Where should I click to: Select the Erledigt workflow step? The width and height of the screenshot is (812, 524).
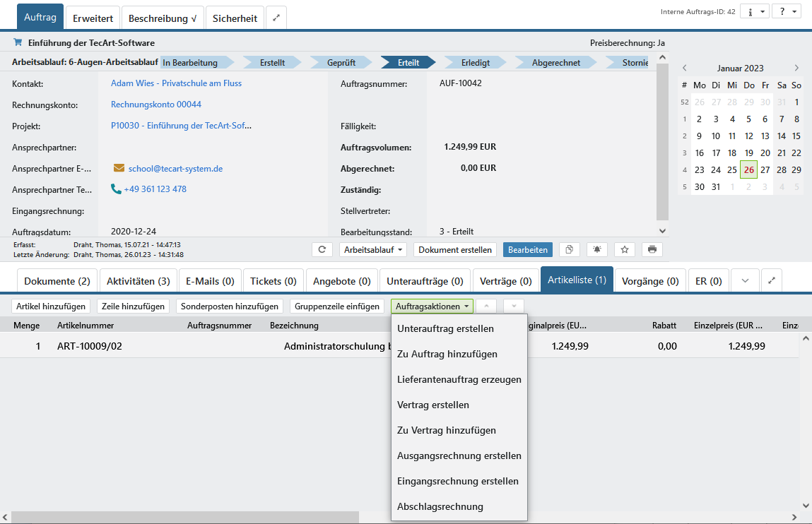475,63
